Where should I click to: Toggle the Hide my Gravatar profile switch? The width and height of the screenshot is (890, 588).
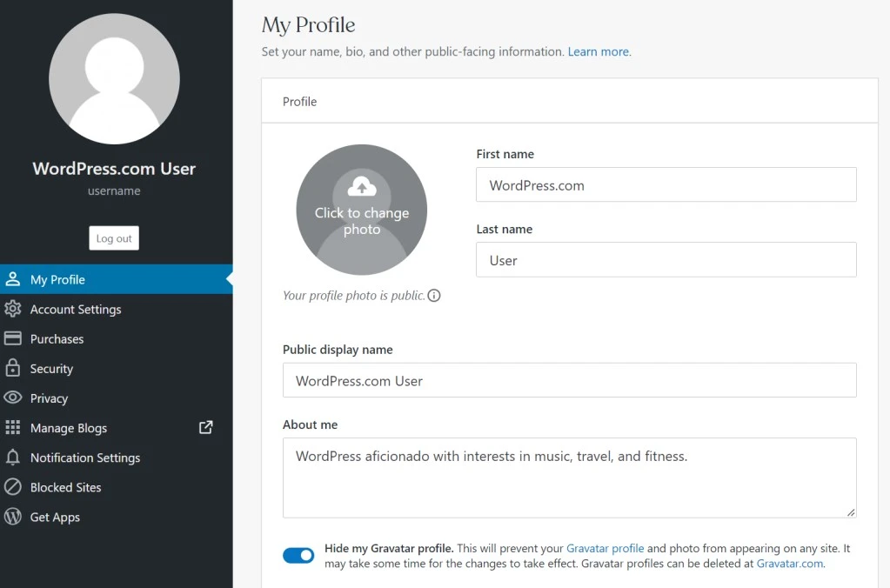pos(298,556)
